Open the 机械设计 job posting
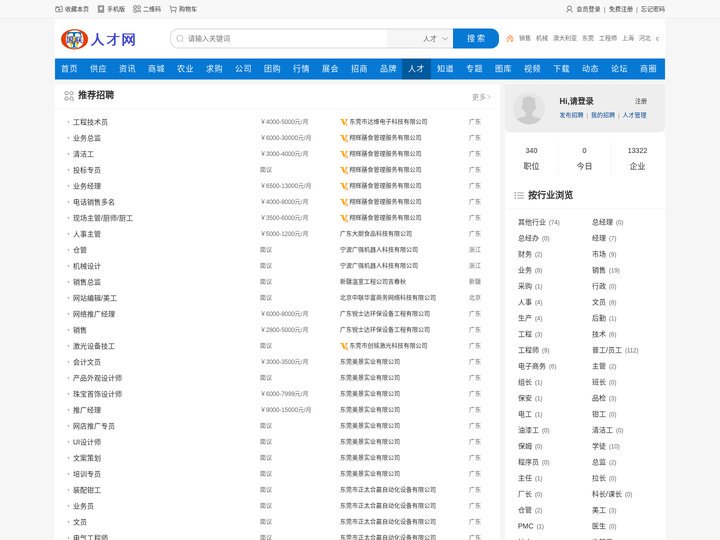Viewport: 720px width, 540px height. click(x=87, y=266)
